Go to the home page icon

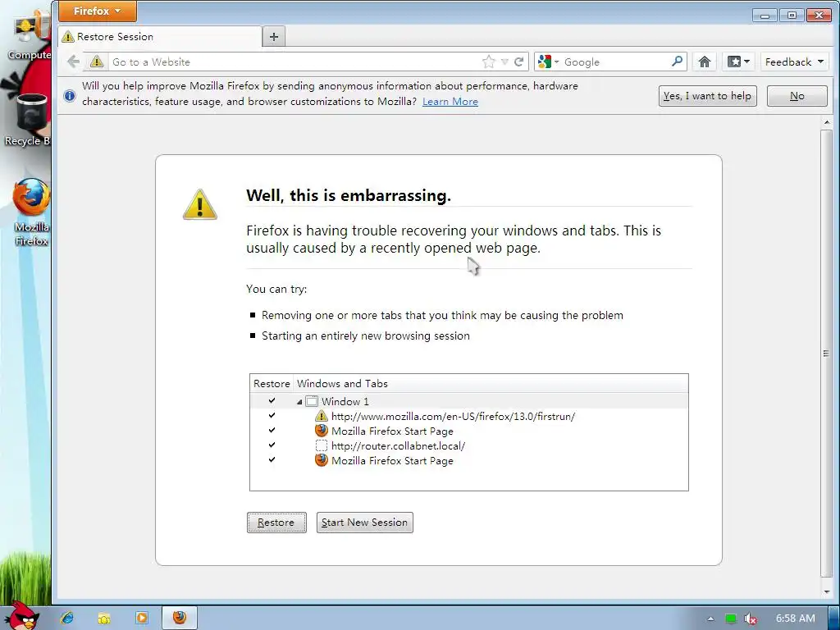pyautogui.click(x=705, y=62)
